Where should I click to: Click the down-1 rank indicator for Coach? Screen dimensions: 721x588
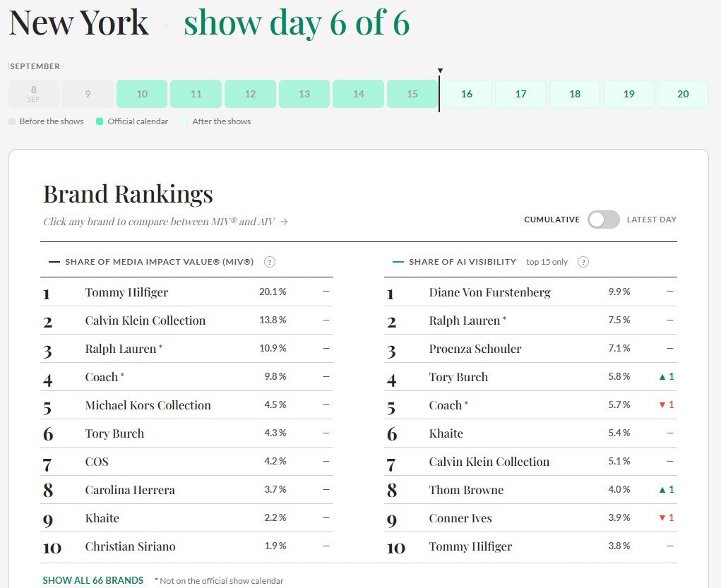tap(667, 404)
